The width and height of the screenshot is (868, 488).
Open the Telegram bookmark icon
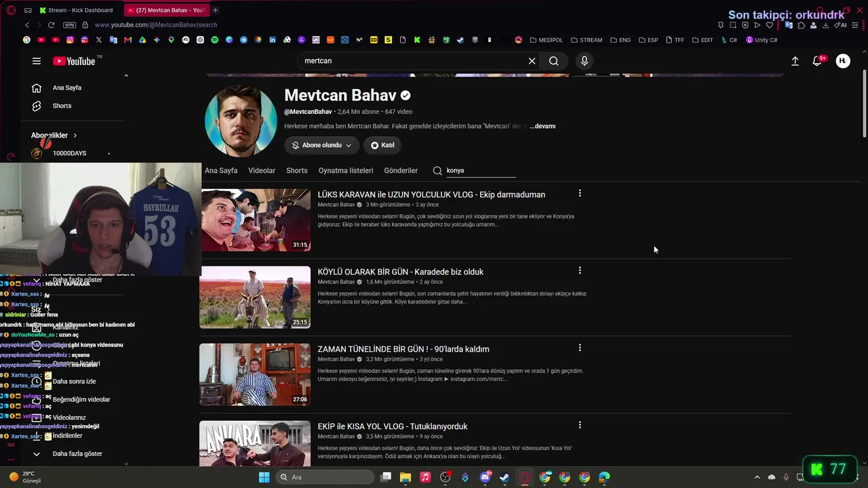[x=243, y=40]
